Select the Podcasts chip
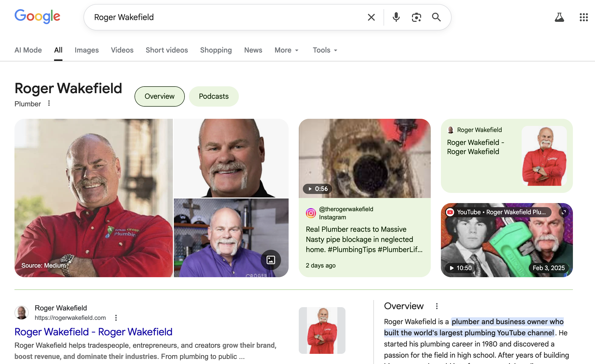The width and height of the screenshot is (595, 364). (x=214, y=96)
